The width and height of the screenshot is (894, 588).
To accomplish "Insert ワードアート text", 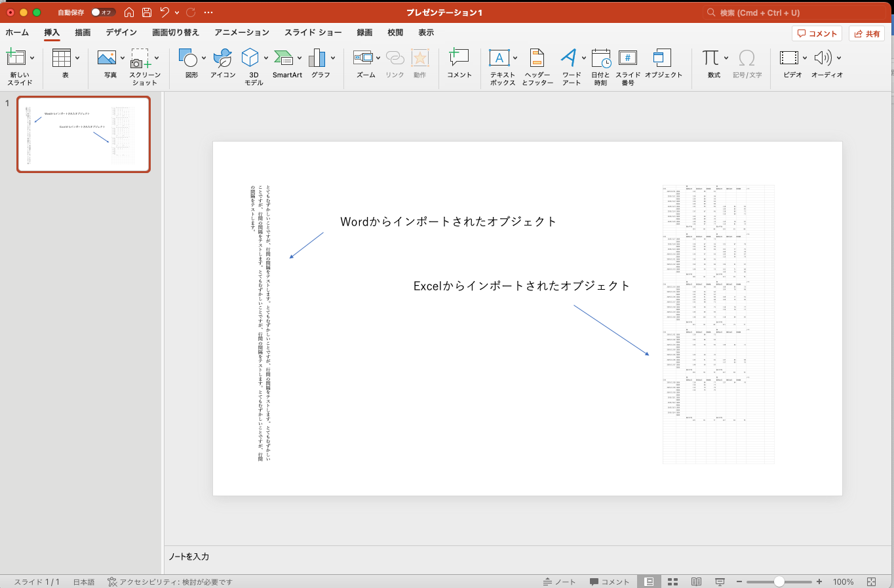I will 569,58.
